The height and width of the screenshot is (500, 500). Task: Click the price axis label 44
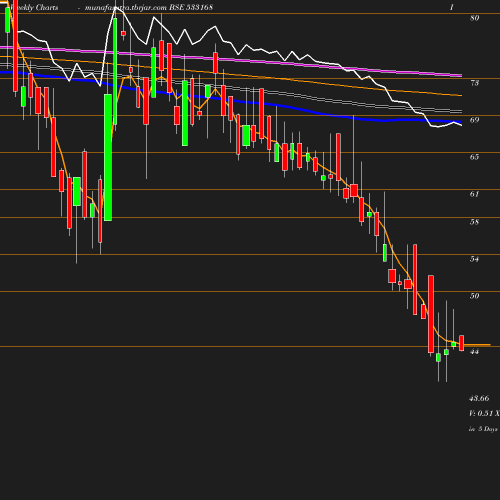click(x=475, y=352)
